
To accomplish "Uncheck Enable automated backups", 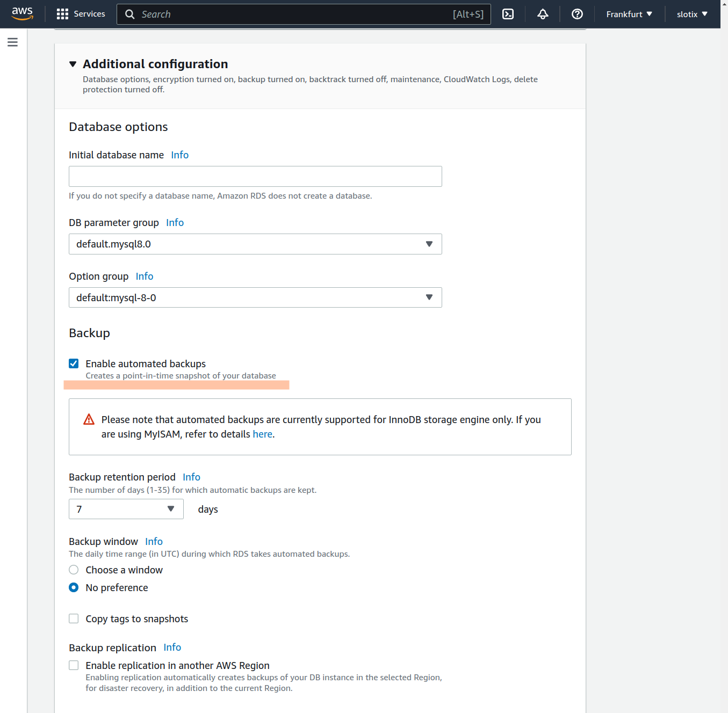I will (74, 363).
